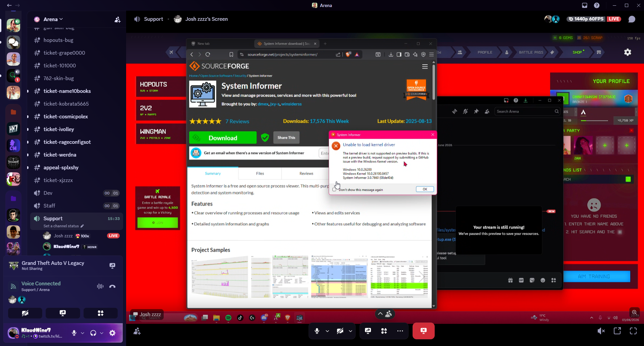Open the Discord Inbox icon in the title bar
The width and height of the screenshot is (644, 346).
[585, 5]
